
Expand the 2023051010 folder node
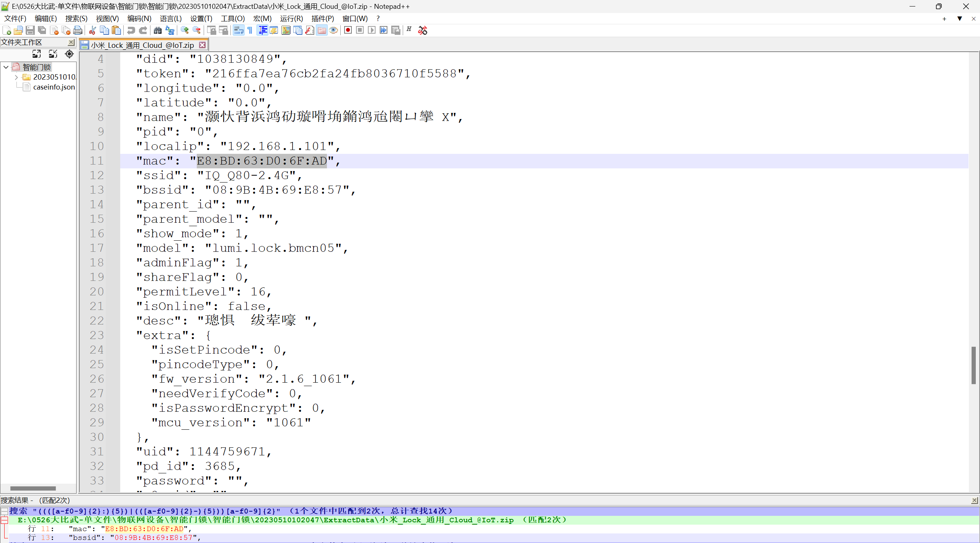coord(16,77)
